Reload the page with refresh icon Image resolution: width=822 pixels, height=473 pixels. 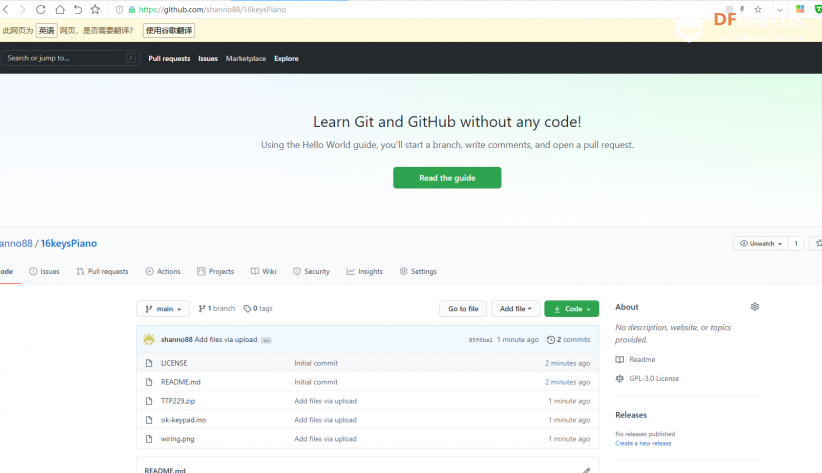(x=41, y=9)
